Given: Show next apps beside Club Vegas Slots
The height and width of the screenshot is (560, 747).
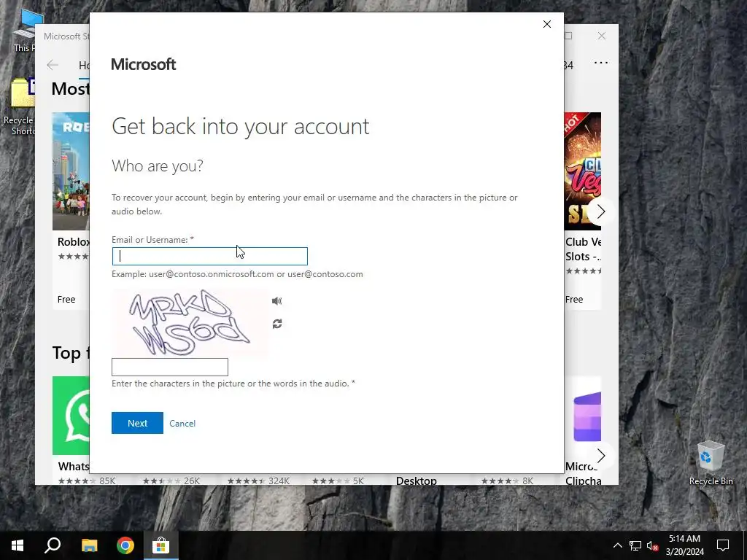Looking at the screenshot, I should (601, 211).
